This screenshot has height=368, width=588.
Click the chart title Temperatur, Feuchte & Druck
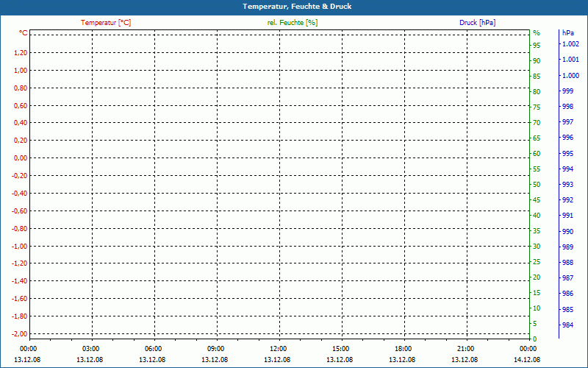tap(297, 7)
